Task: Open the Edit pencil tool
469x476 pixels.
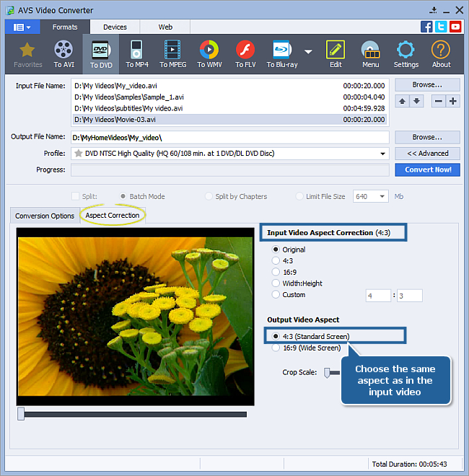Action: (336, 54)
